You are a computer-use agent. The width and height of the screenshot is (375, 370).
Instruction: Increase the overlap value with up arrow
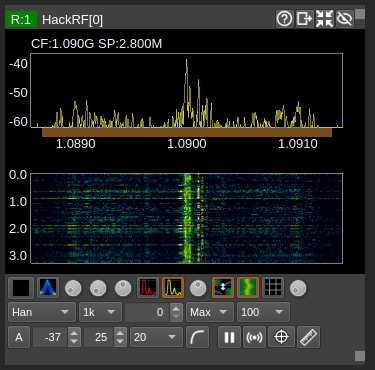point(176,308)
